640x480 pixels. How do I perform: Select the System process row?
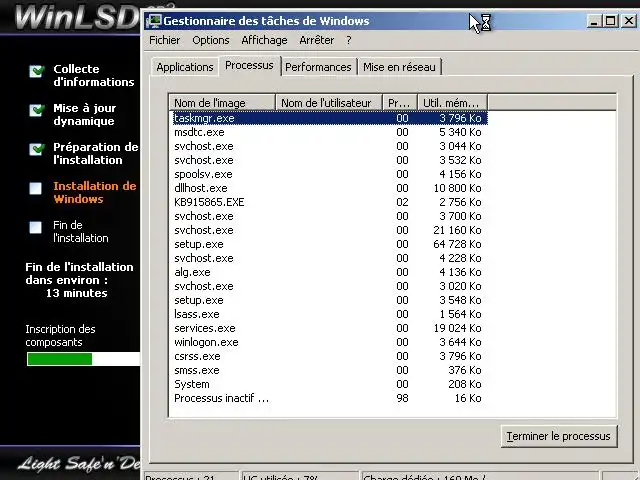[x=330, y=384]
